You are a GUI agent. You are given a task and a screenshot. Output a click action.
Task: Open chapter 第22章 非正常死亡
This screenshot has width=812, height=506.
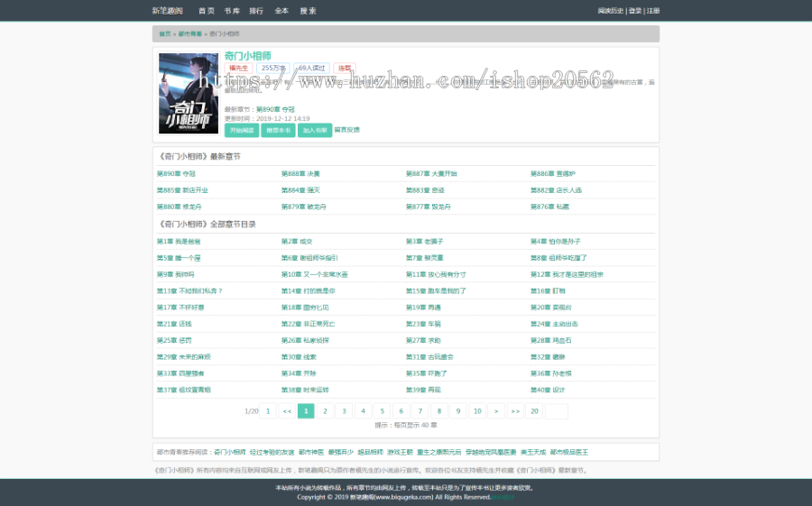[x=309, y=324]
